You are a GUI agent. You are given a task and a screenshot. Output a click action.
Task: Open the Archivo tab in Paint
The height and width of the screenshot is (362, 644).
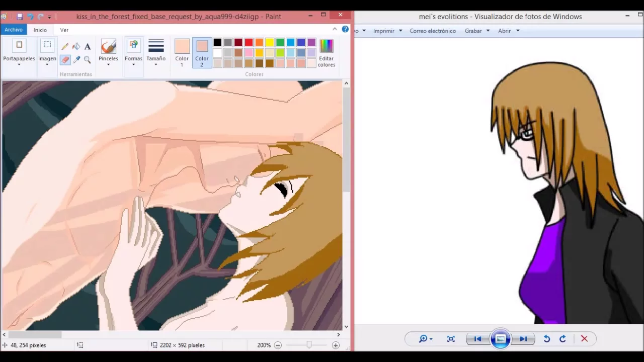coord(14,30)
